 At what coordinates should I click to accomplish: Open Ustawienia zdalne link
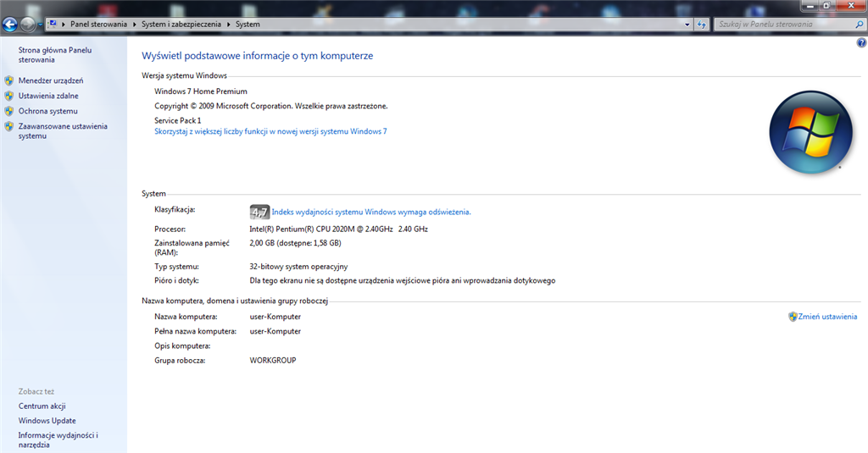click(x=48, y=96)
